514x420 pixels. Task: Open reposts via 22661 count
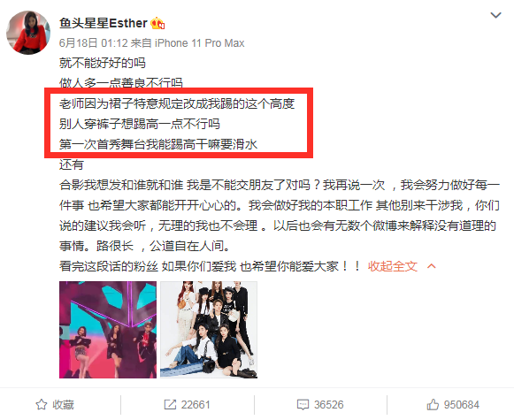coord(196,405)
